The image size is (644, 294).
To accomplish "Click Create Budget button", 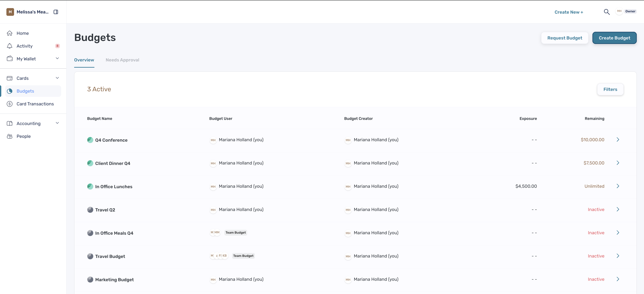I will (614, 38).
